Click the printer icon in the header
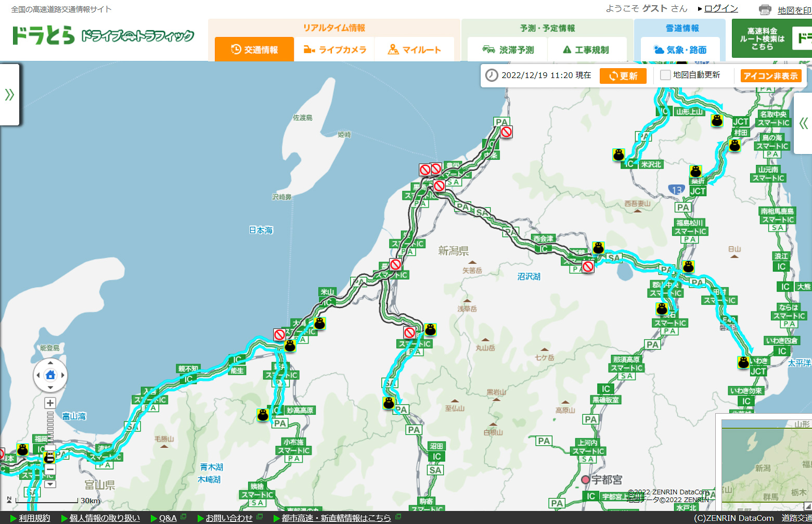The width and height of the screenshot is (812, 524). point(765,10)
